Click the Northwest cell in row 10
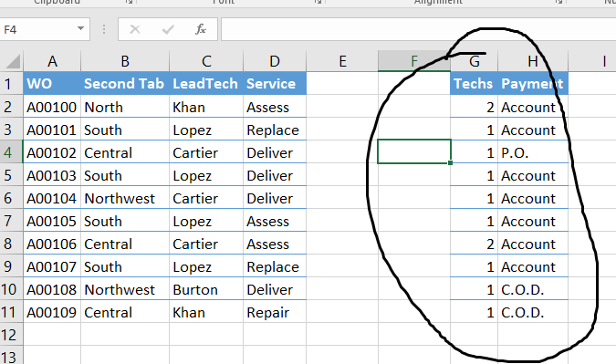The width and height of the screenshot is (616, 364). pos(125,289)
